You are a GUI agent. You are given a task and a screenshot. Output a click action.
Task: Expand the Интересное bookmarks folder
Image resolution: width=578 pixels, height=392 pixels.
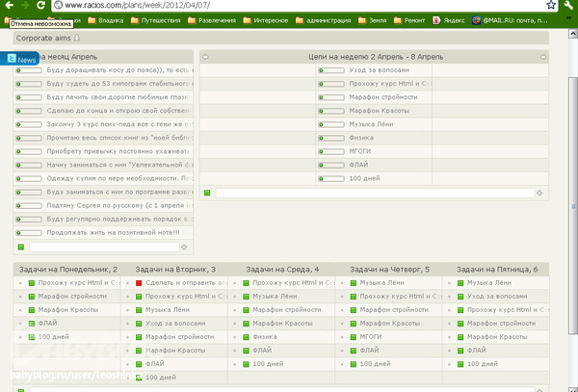coord(268,19)
